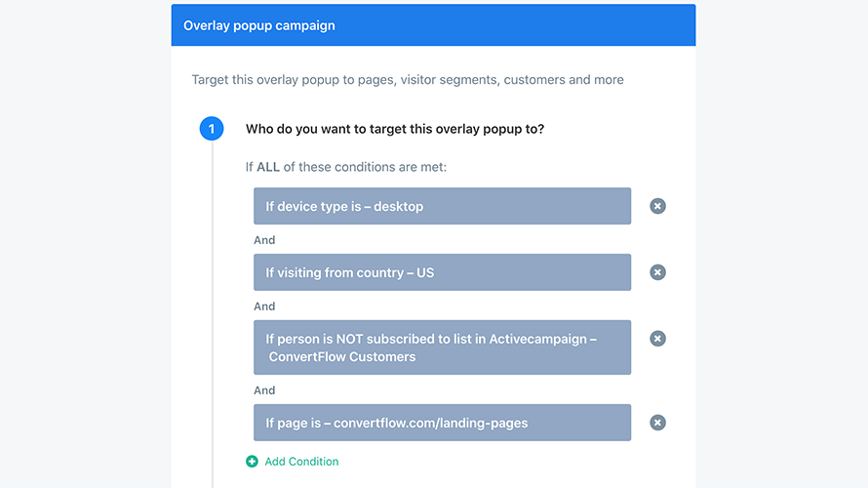
Task: Remove the visiting from country US condition
Action: 657,272
